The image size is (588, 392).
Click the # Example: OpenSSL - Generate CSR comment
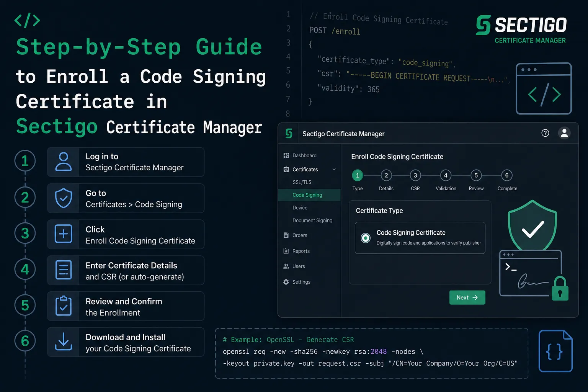click(x=288, y=340)
